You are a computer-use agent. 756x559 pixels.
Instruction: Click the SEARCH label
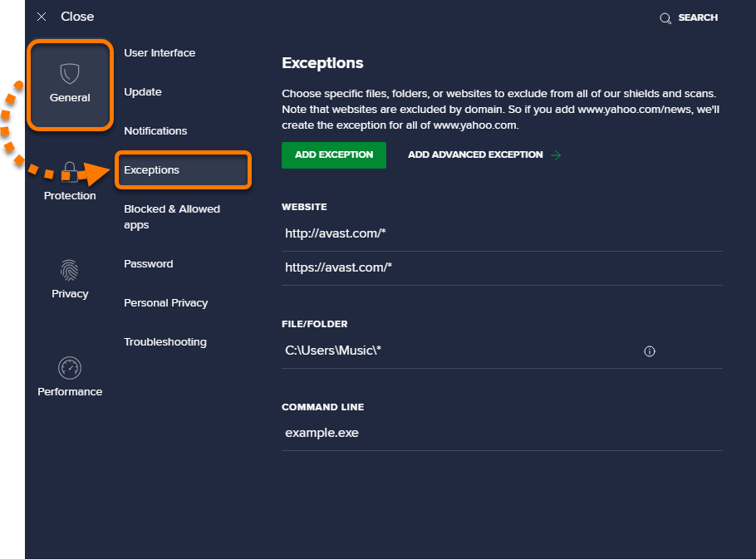[x=698, y=17]
